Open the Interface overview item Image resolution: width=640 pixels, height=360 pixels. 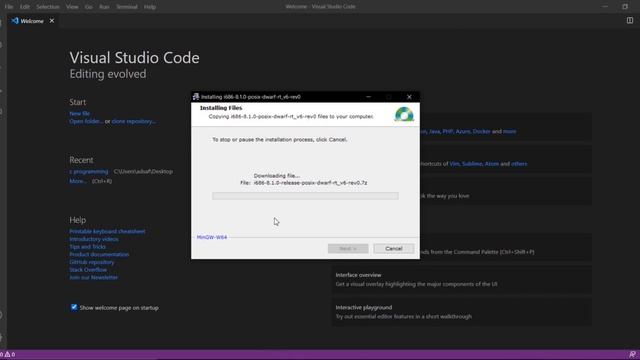(x=462, y=280)
